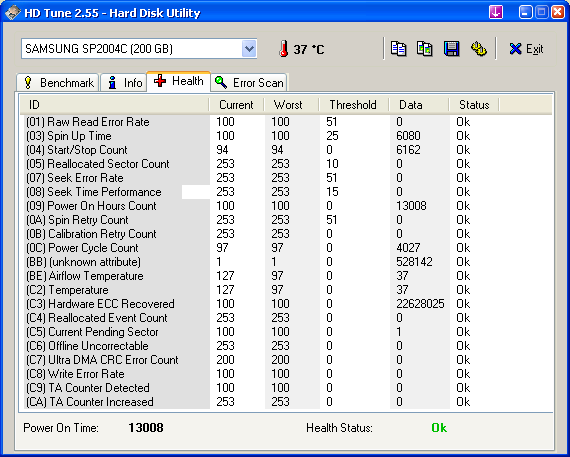Click the Current column header
This screenshot has height=457, width=570.
click(237, 105)
